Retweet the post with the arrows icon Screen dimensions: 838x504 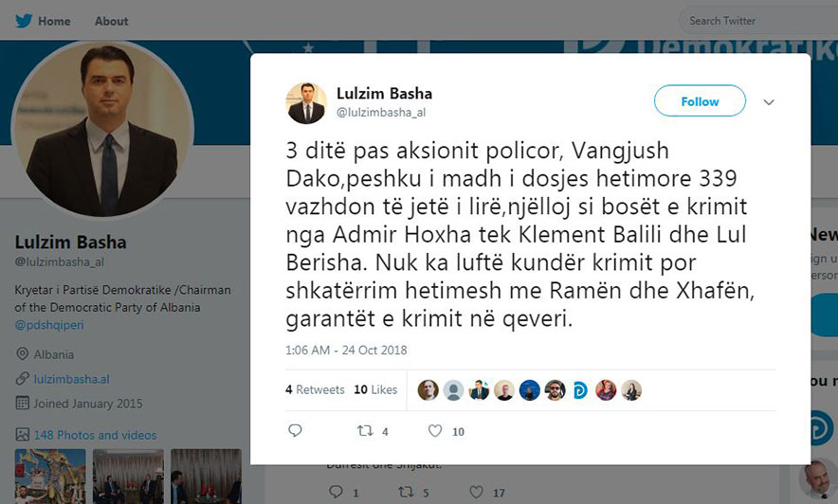(x=365, y=430)
